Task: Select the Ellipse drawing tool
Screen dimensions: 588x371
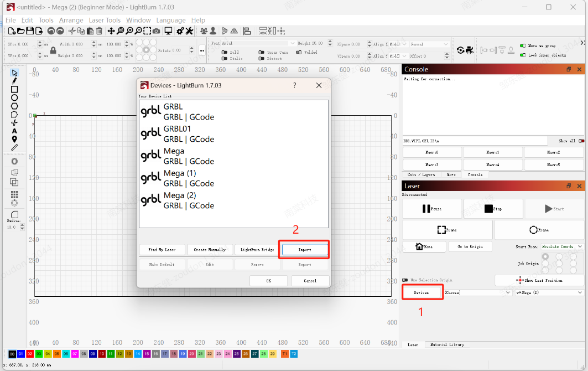Action: point(14,97)
